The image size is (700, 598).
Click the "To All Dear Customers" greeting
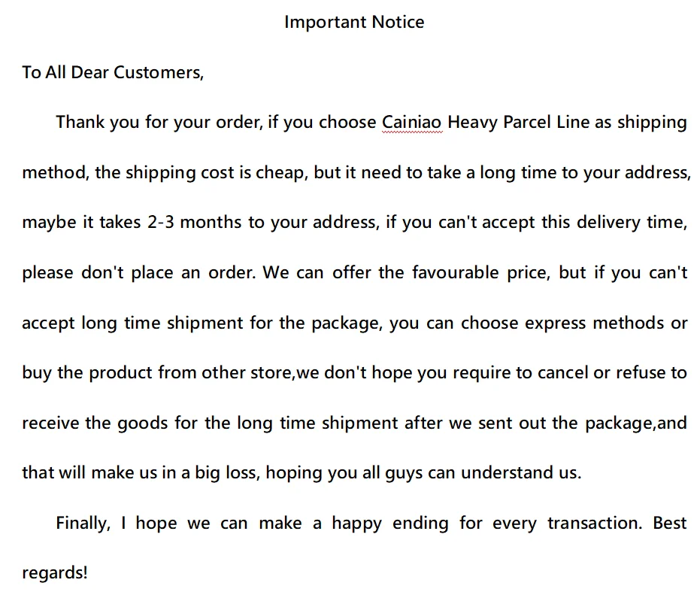(113, 73)
